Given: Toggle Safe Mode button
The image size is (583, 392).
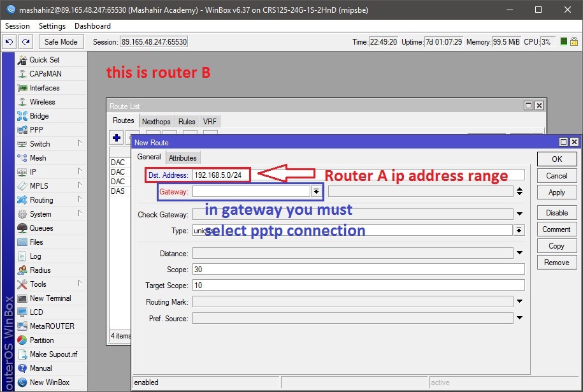Looking at the screenshot, I should pos(61,41).
